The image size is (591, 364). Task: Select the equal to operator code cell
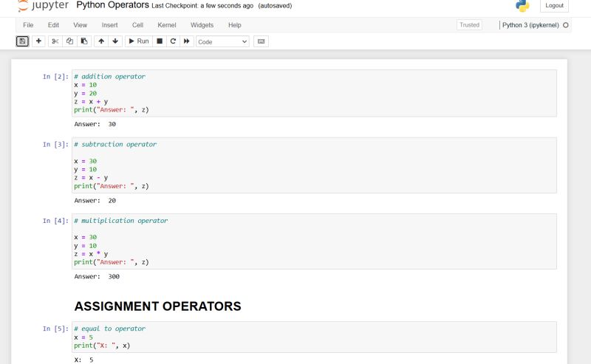click(x=314, y=337)
